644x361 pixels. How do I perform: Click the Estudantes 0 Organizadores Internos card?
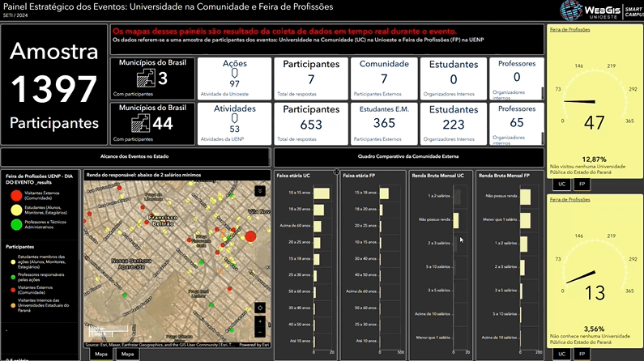(x=454, y=79)
